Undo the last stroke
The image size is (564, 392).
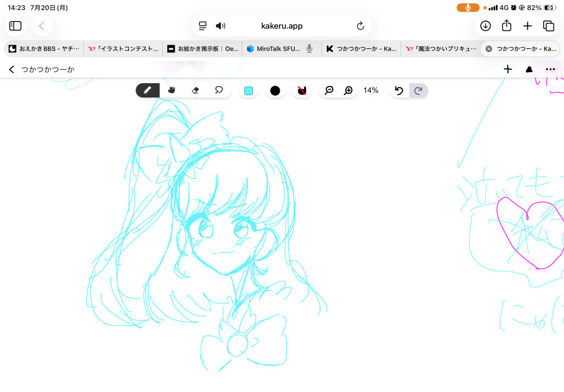399,91
